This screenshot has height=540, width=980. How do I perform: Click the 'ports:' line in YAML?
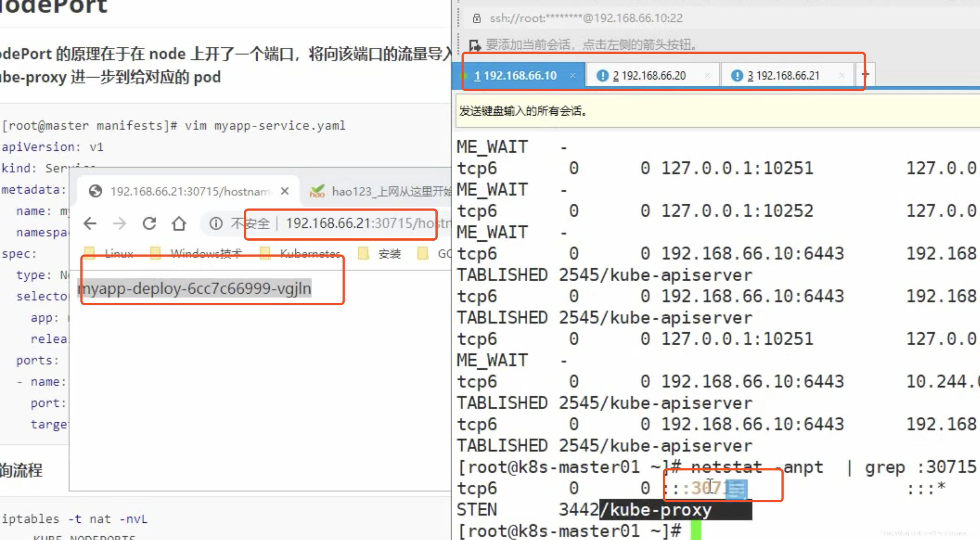(38, 360)
